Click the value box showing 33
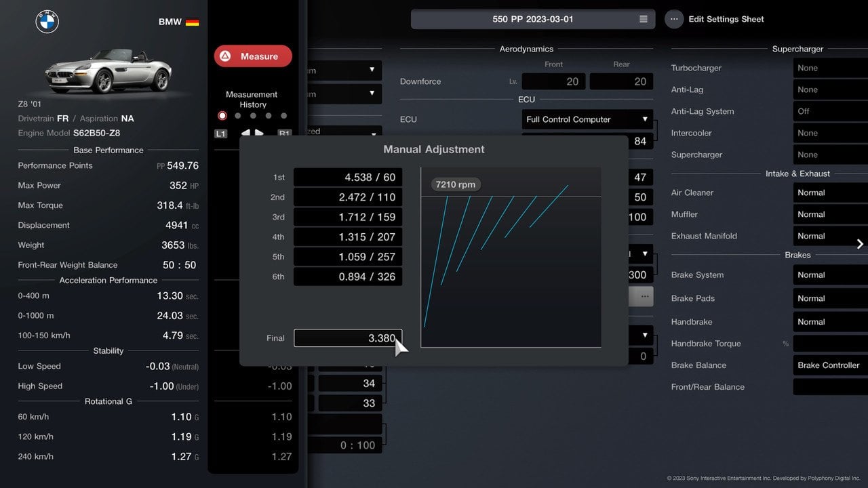Image resolution: width=868 pixels, height=488 pixels. (x=350, y=403)
